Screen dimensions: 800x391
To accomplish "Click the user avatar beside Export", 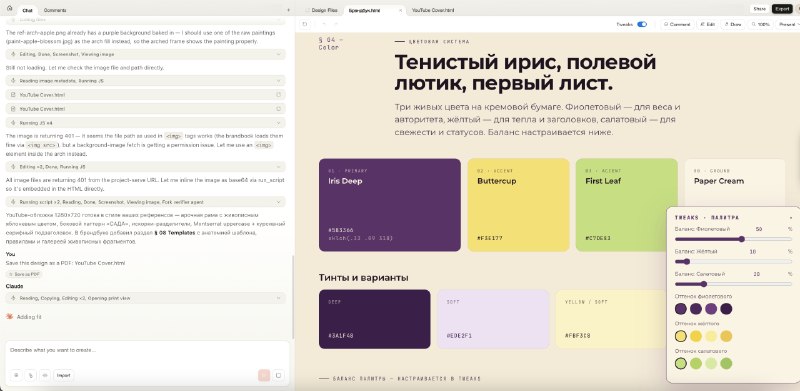I will [796, 9].
